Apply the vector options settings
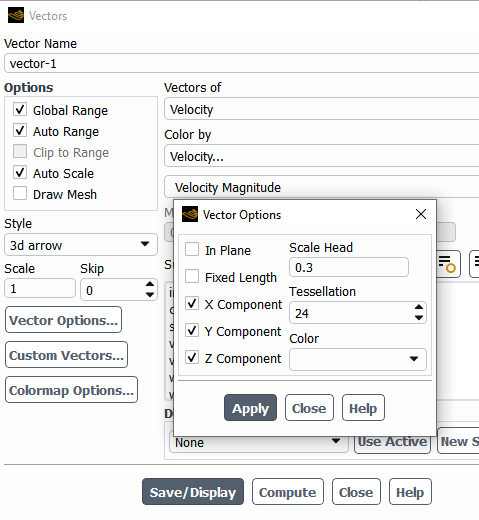This screenshot has height=520, width=479. tap(250, 408)
